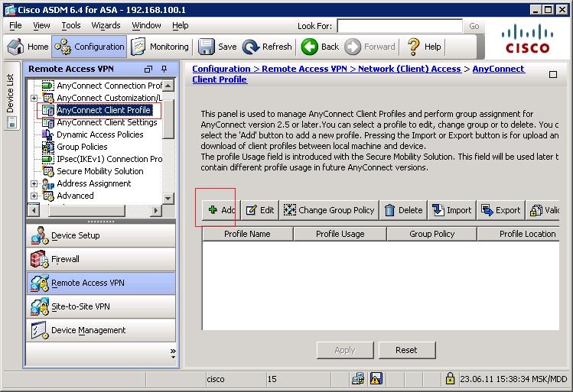The height and width of the screenshot is (392, 573).
Task: Delete the selected profile
Action: (403, 210)
